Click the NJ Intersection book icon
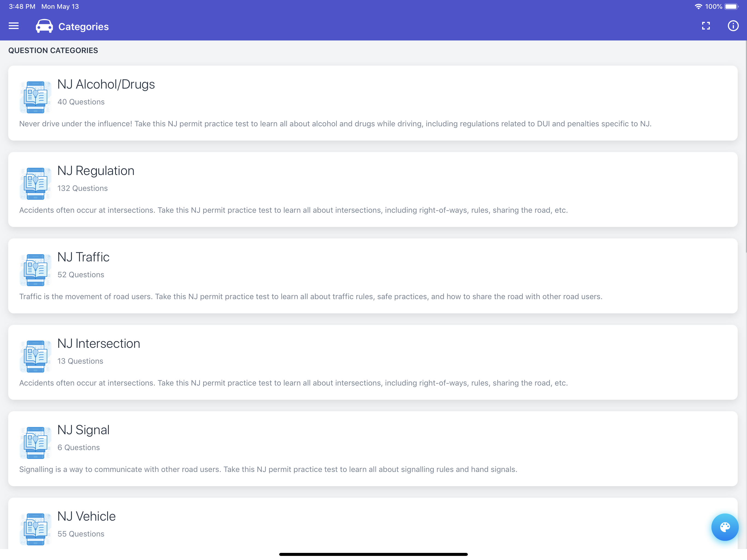Viewport: 747px width, 560px height. coord(35,356)
